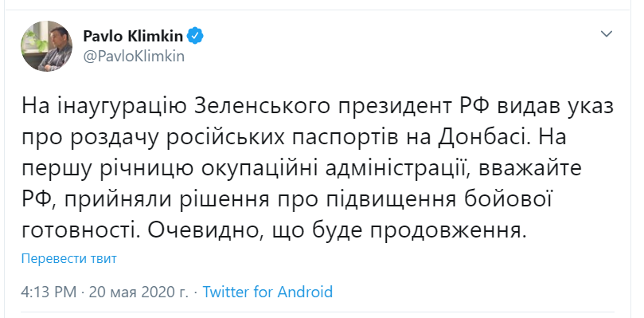This screenshot has width=644, height=318.
Task: Click the date "20 мая 2020 г."
Action: 139,292
